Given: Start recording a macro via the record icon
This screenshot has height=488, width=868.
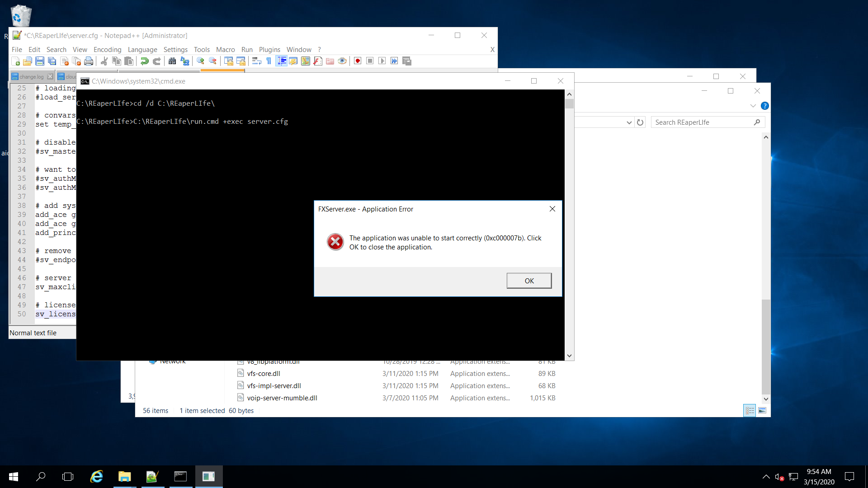Looking at the screenshot, I should pyautogui.click(x=357, y=61).
